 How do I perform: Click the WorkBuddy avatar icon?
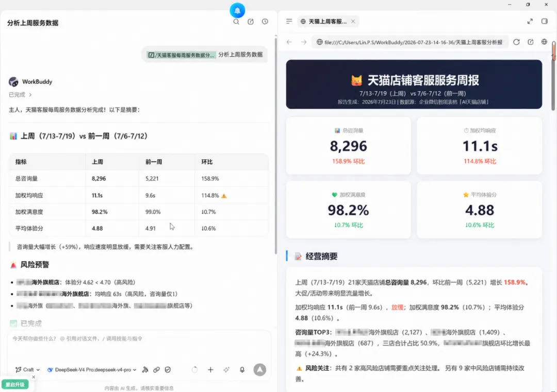click(13, 81)
